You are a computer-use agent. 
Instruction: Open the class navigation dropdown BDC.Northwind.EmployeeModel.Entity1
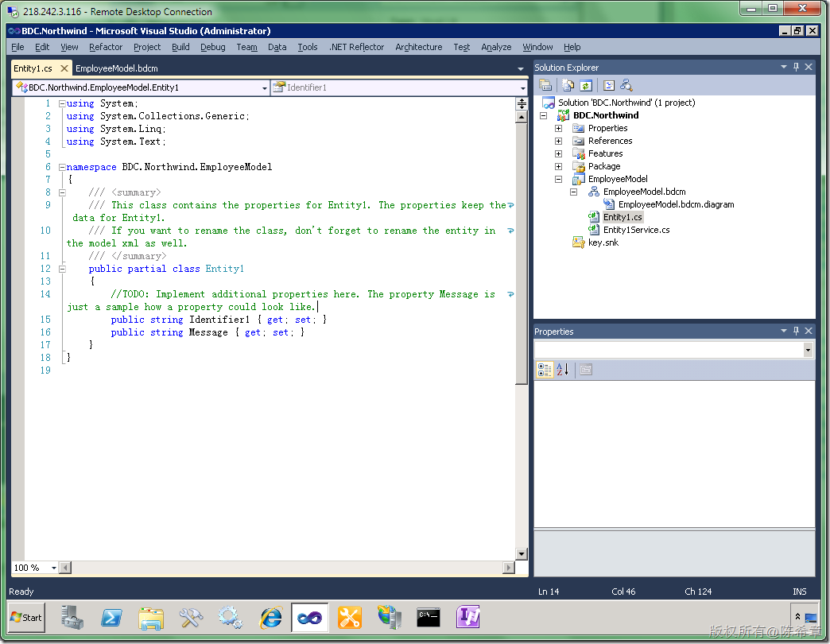[264, 87]
